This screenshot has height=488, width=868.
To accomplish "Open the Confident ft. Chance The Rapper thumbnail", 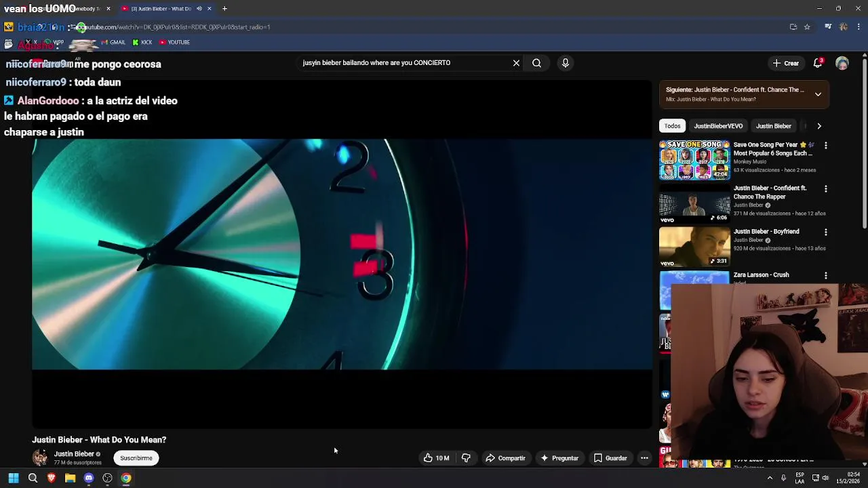I will pyautogui.click(x=694, y=203).
